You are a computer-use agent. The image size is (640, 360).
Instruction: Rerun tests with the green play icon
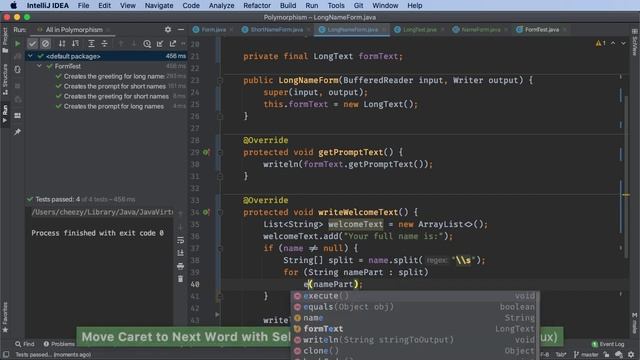click(x=18, y=43)
